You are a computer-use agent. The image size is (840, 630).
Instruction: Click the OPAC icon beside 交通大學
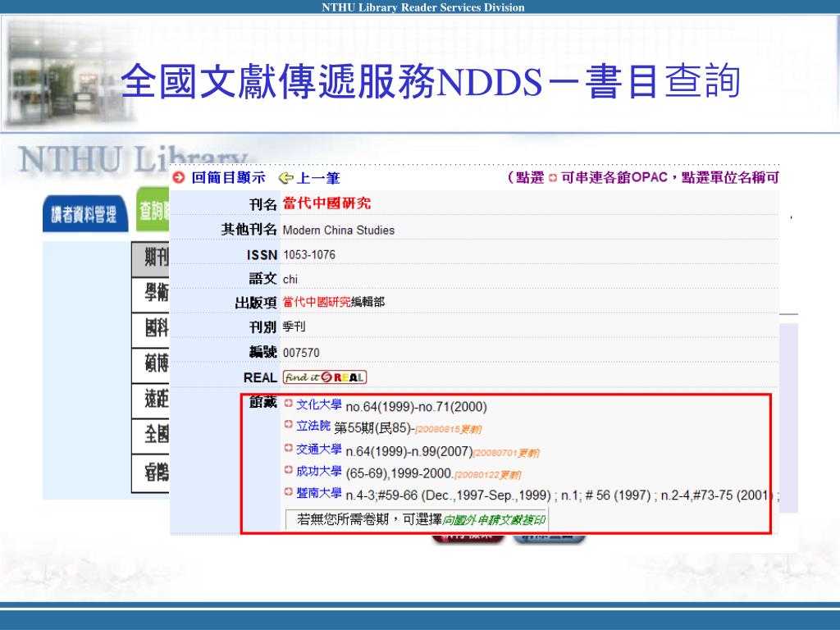pos(288,448)
